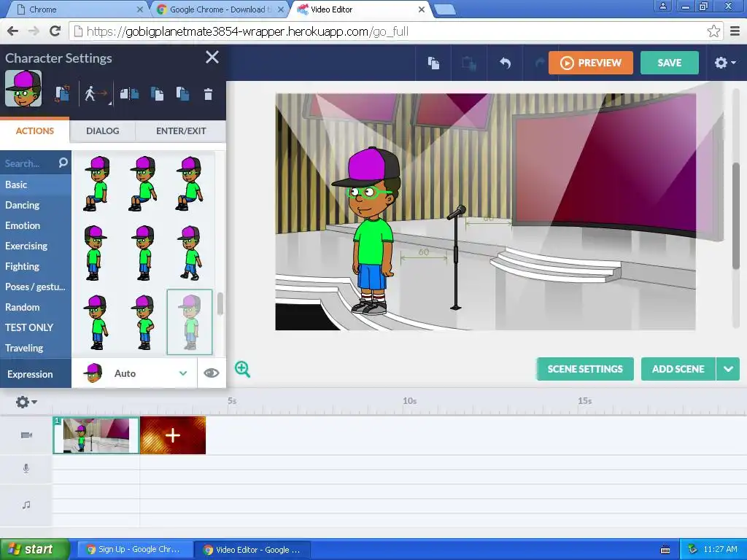This screenshot has height=560, width=747.
Task: Switch to the ACTIONS tab
Action: click(x=35, y=131)
